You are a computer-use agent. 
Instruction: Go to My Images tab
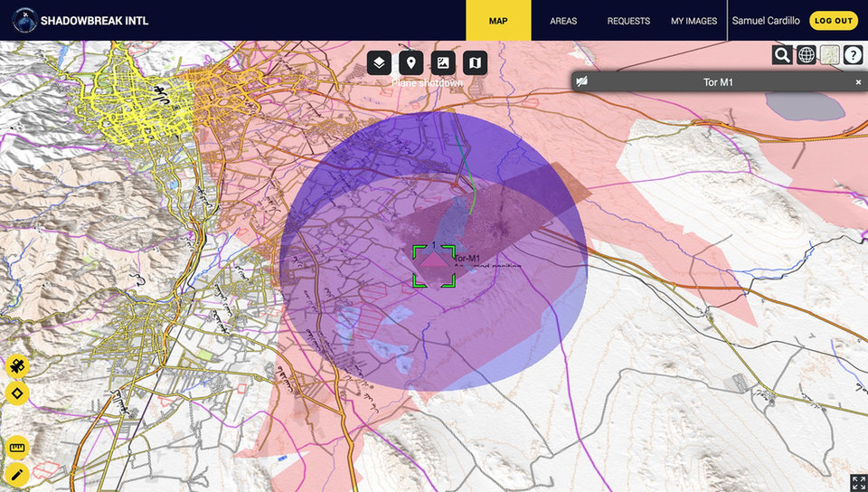pyautogui.click(x=693, y=21)
